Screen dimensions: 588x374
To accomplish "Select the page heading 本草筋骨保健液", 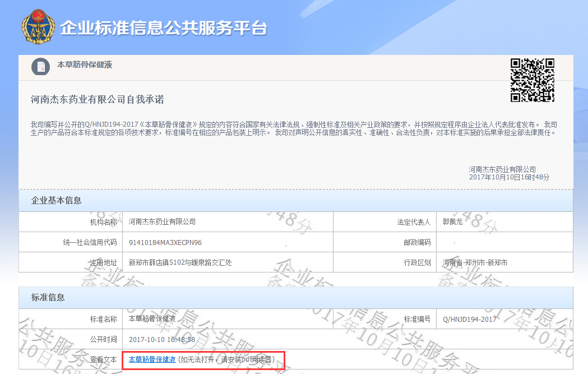I will 85,64.
